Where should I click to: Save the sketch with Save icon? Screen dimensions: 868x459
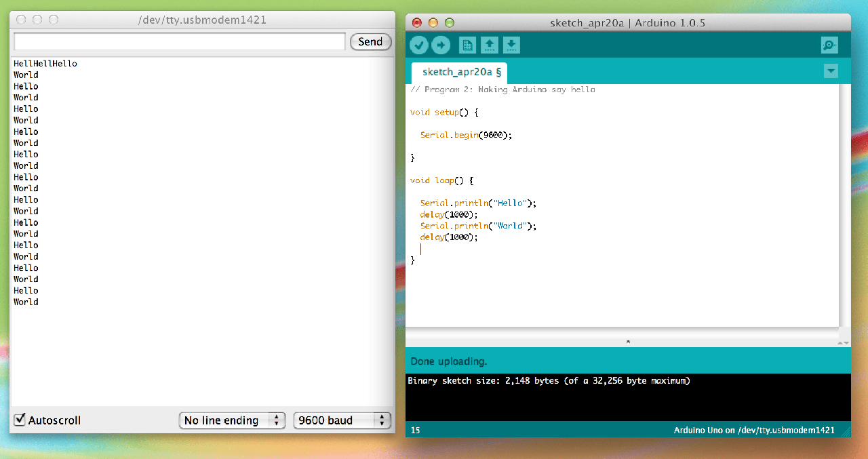[512, 45]
